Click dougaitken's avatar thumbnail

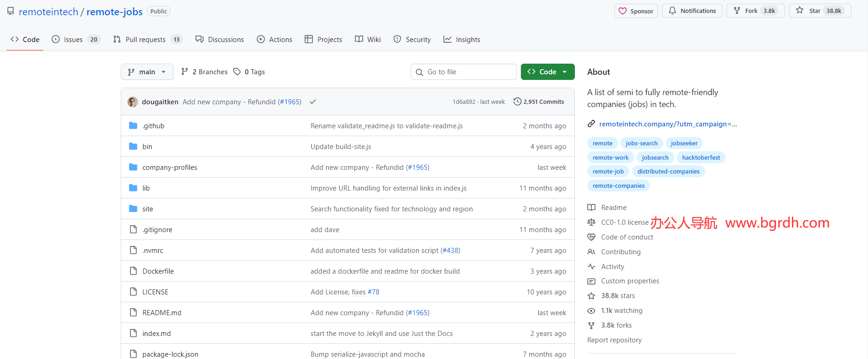point(133,102)
